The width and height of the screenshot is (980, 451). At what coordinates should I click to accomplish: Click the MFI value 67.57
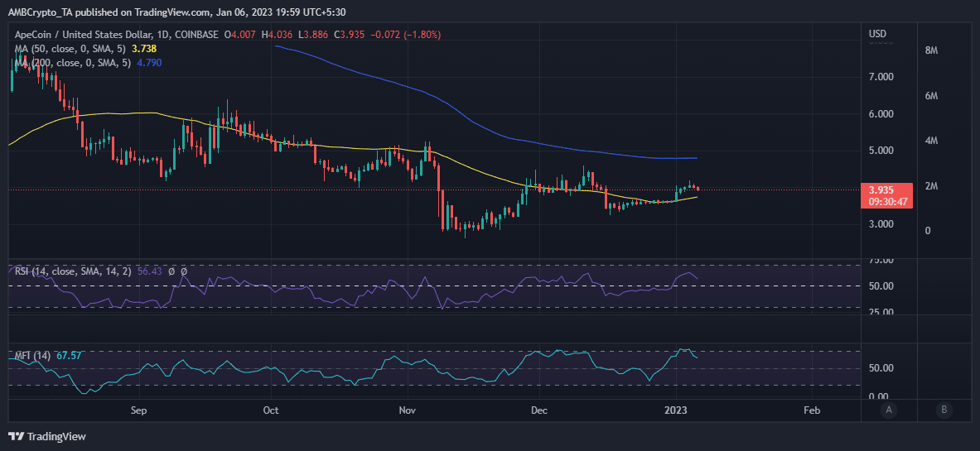point(70,356)
